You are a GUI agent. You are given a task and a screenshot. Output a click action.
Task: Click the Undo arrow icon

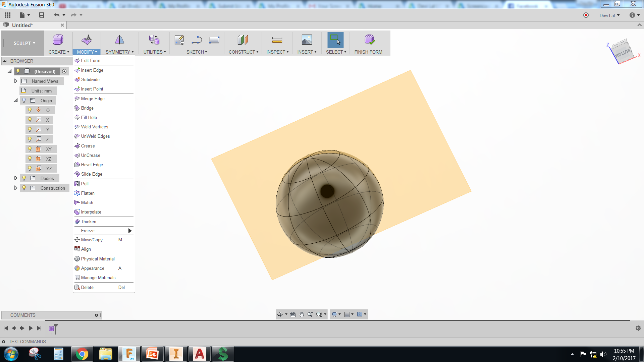tap(56, 15)
